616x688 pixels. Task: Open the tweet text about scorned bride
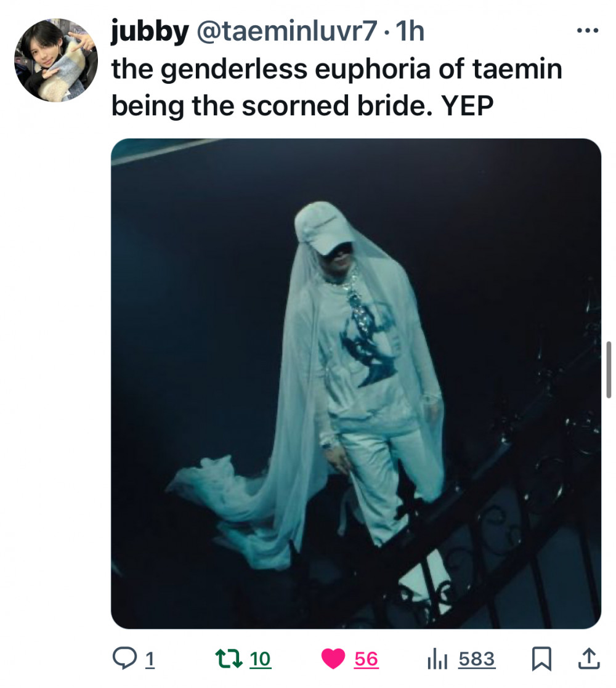pos(336,87)
